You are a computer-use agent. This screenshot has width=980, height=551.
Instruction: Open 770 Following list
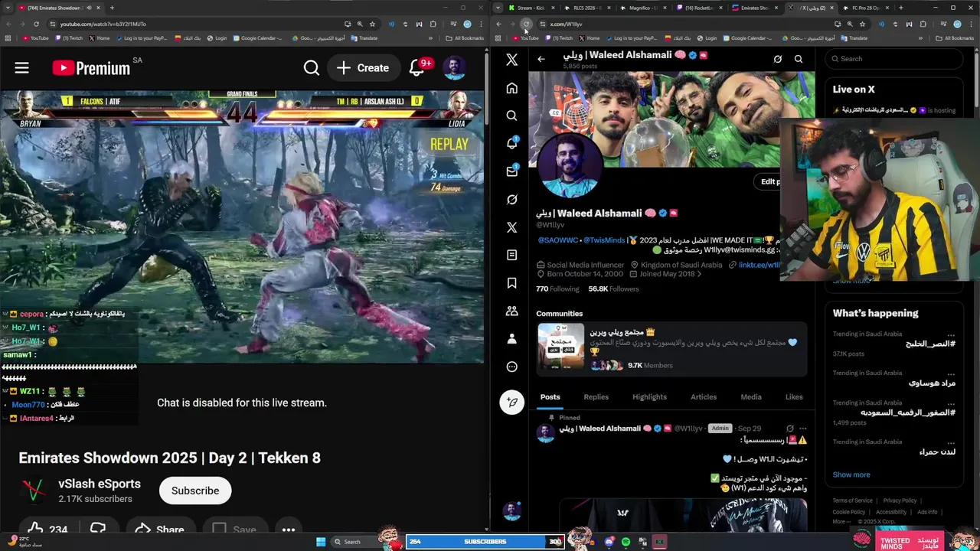[557, 289]
